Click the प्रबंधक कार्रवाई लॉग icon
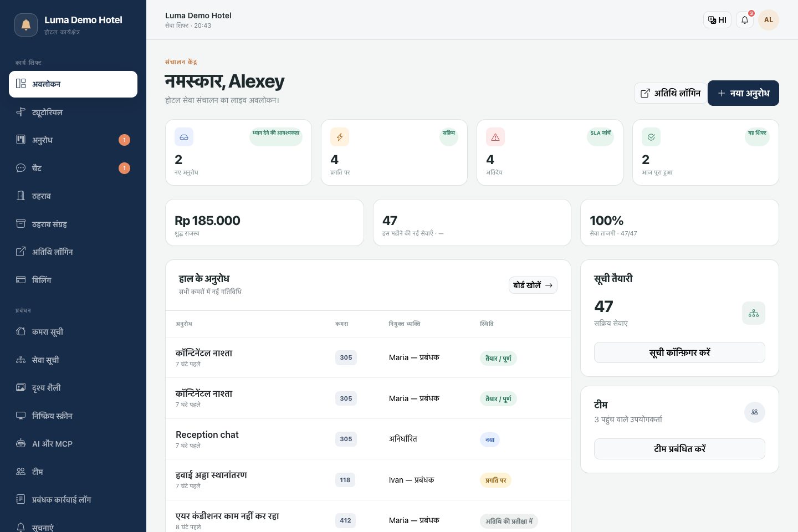The image size is (798, 532). pos(21,499)
